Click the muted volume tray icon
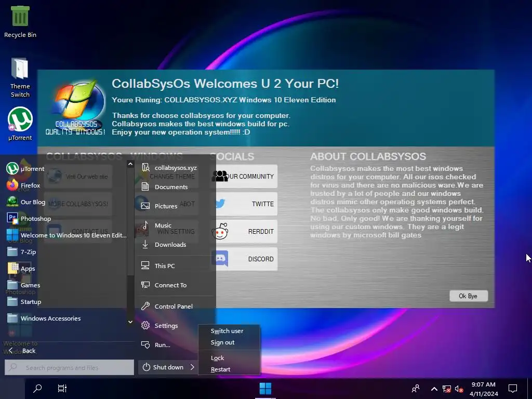532x399 pixels. (459, 389)
